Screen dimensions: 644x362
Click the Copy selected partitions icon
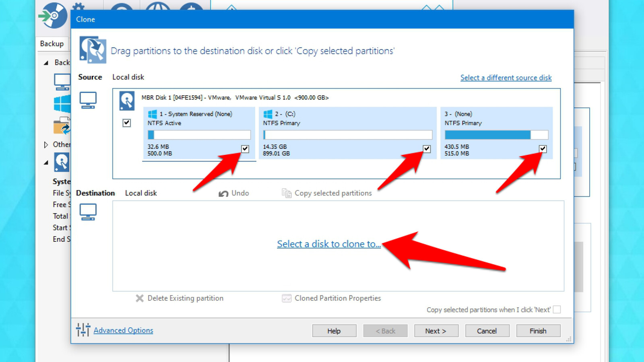pos(287,193)
